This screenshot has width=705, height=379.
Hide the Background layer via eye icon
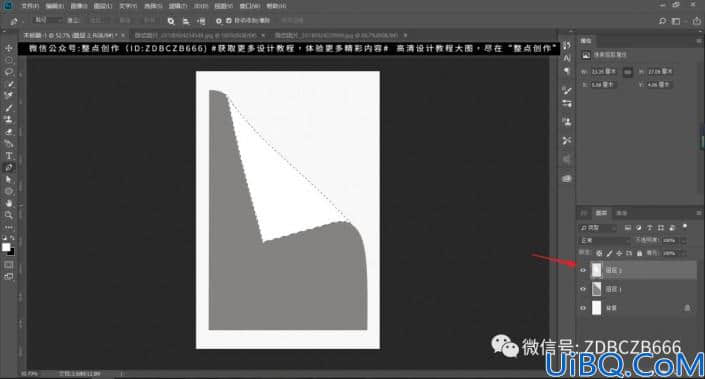click(x=583, y=308)
